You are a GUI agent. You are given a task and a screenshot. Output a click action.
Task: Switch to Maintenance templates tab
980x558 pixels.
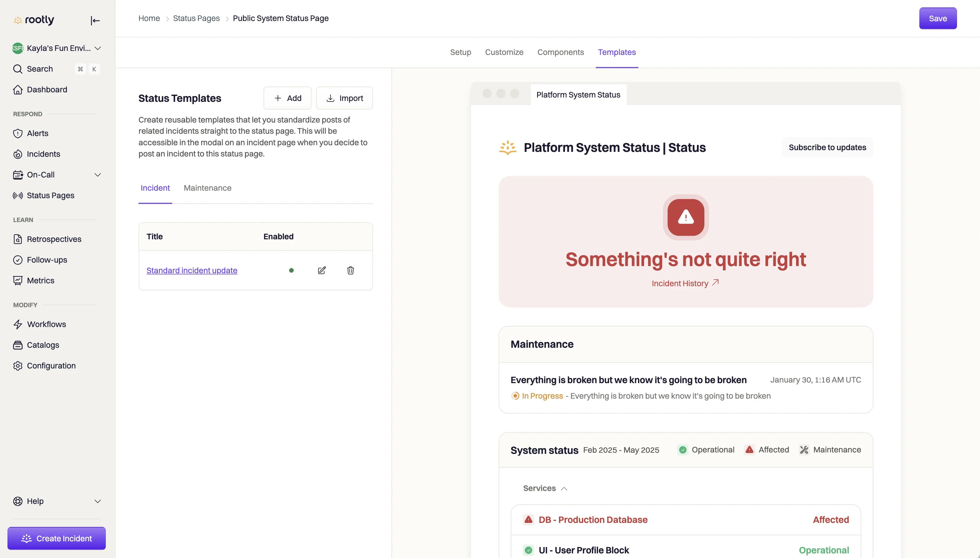click(x=207, y=188)
